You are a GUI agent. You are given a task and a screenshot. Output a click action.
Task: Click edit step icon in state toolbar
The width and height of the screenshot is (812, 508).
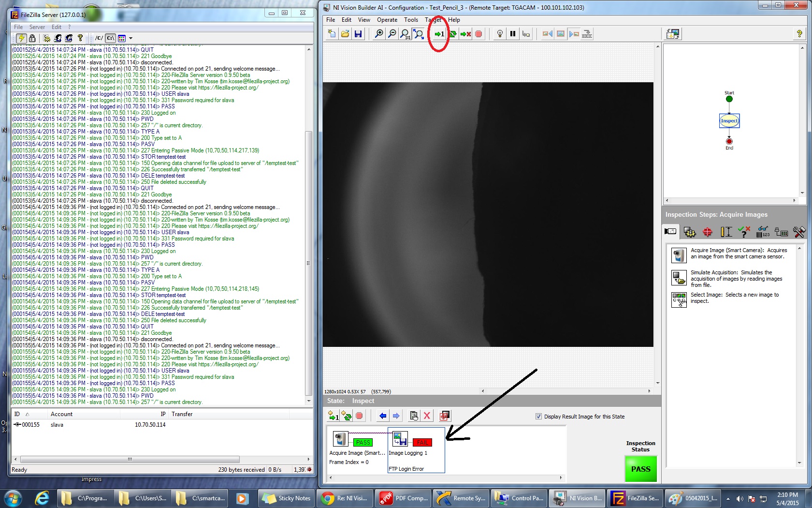[414, 416]
